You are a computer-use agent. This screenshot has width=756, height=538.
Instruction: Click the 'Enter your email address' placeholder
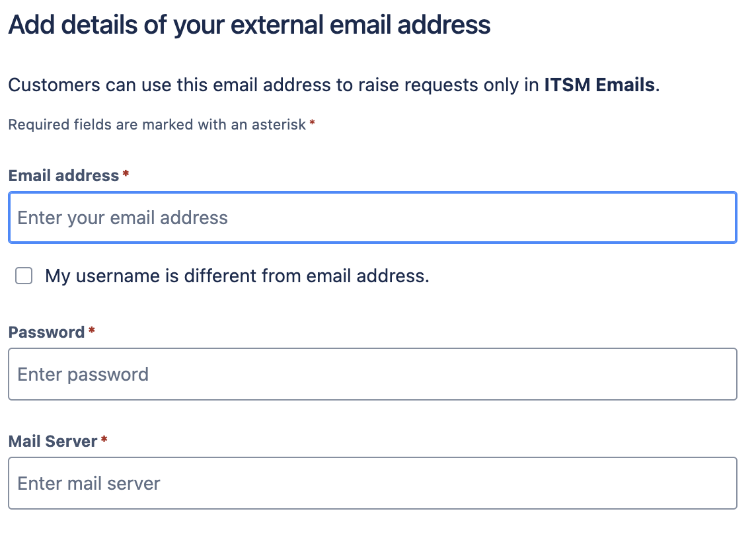(x=122, y=218)
